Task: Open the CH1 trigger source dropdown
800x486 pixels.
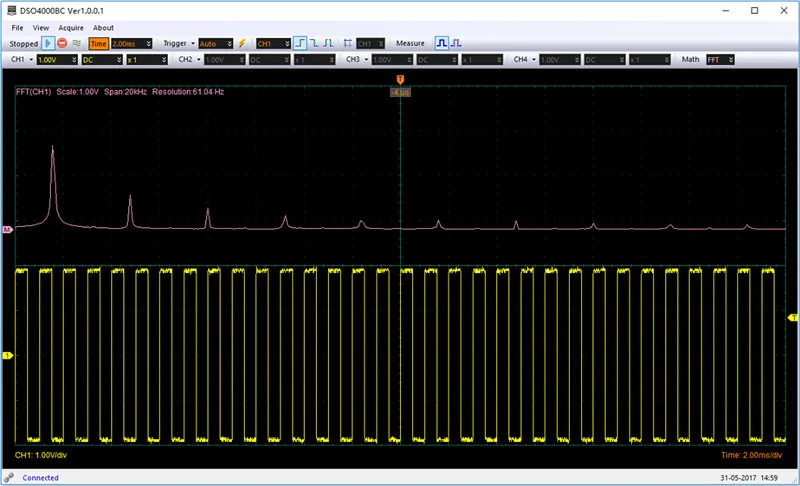Action: point(273,44)
